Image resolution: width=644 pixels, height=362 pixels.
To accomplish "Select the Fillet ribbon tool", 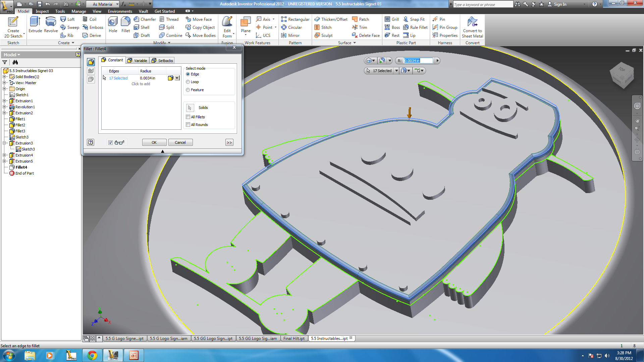I will coord(125,25).
